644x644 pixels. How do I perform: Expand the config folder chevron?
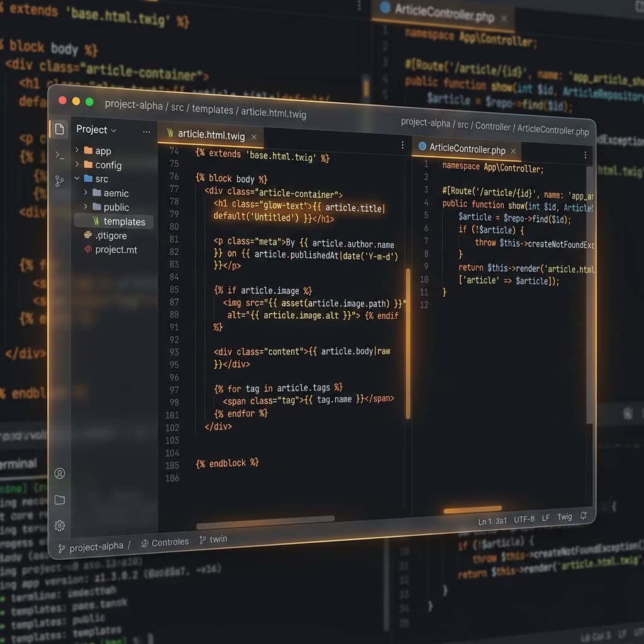(77, 164)
